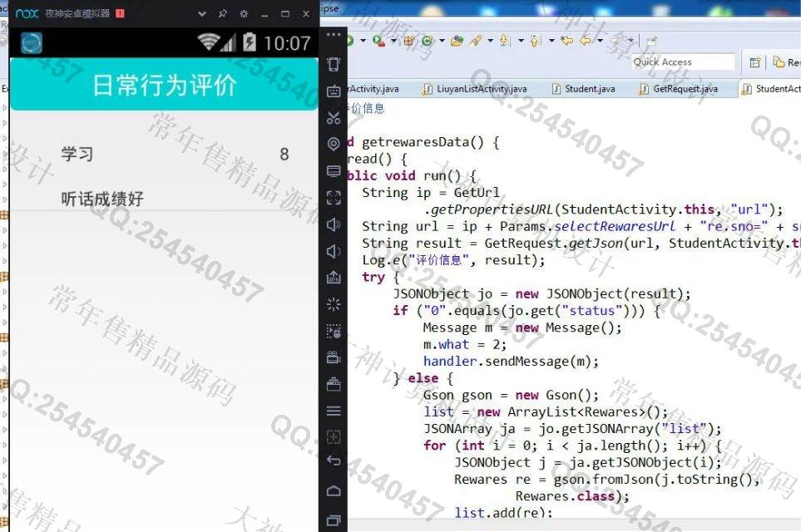
Task: Click Eclipse Next Annotation down arrow icon
Action: [505, 41]
